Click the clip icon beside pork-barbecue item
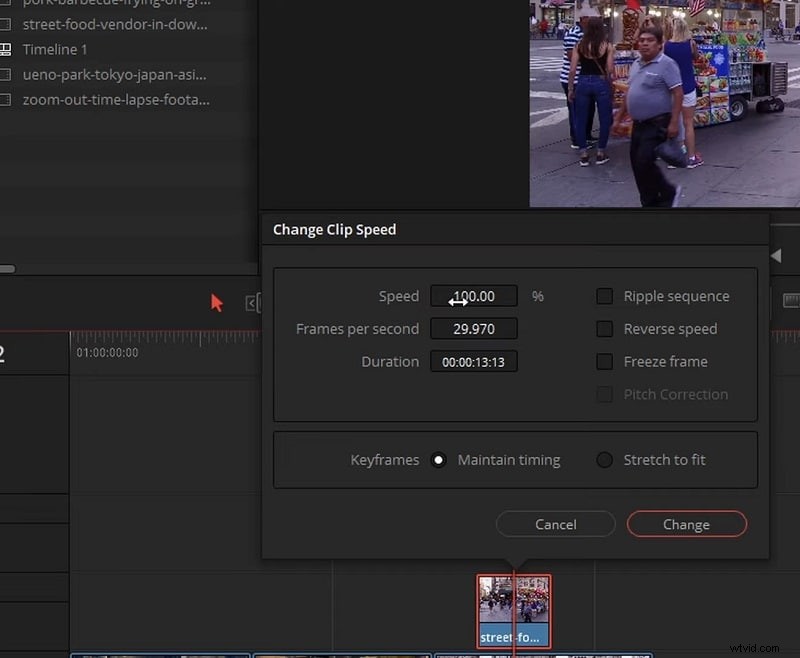Viewport: 800px width, 658px height. click(8, 4)
